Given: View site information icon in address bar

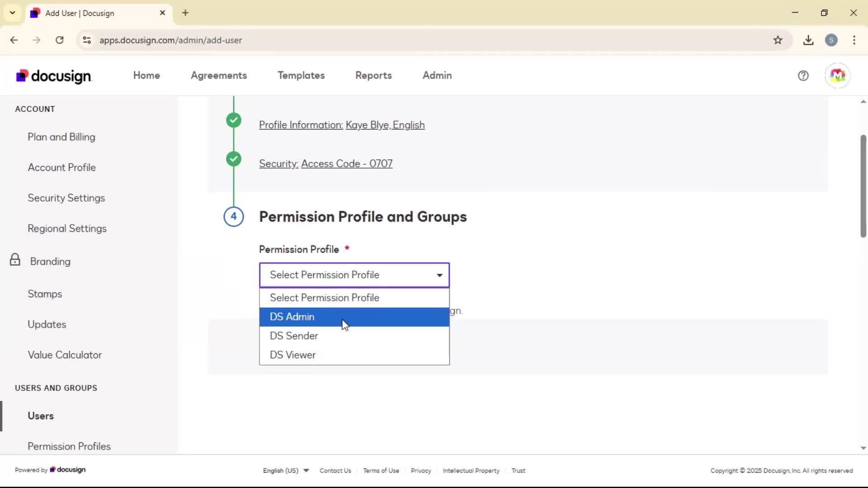Looking at the screenshot, I should point(87,40).
